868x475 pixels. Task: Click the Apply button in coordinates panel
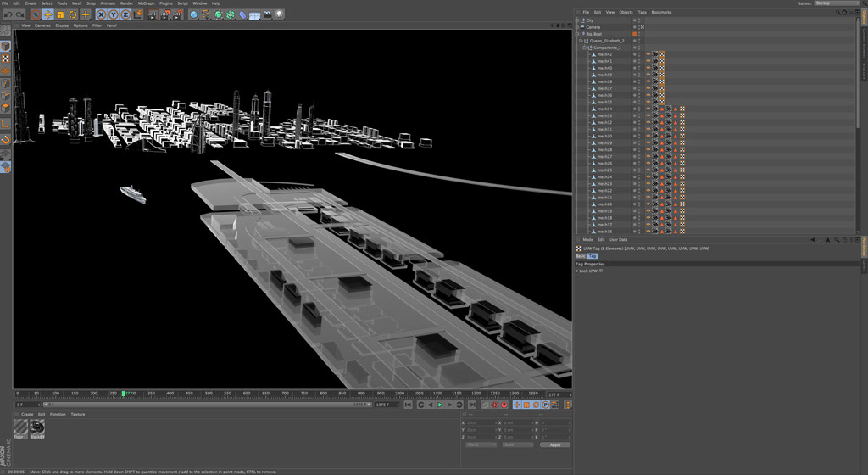pos(555,444)
